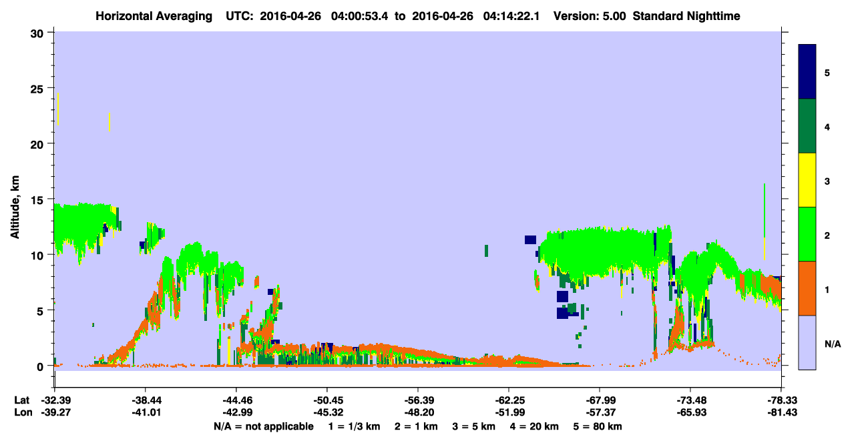Click latitude value -38.44
This screenshot has height=445, width=868.
(x=146, y=400)
